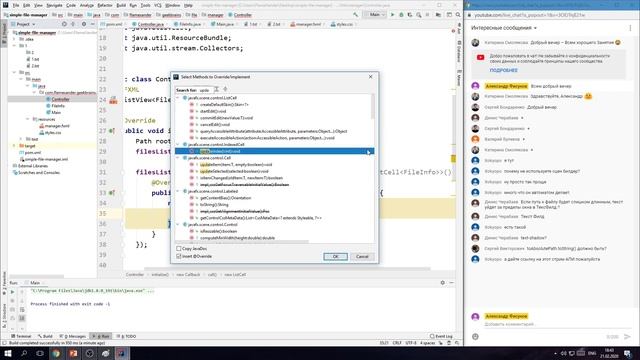Open the File menu
This screenshot has width=640, height=360.
[16, 5]
